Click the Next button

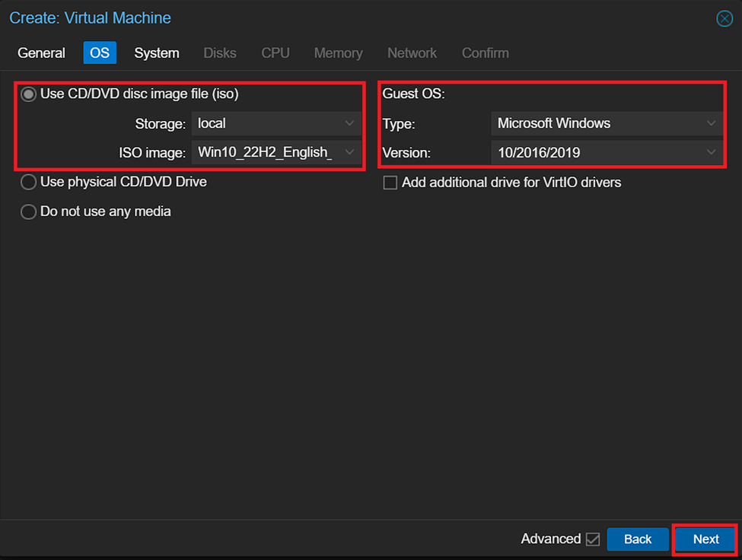[705, 539]
